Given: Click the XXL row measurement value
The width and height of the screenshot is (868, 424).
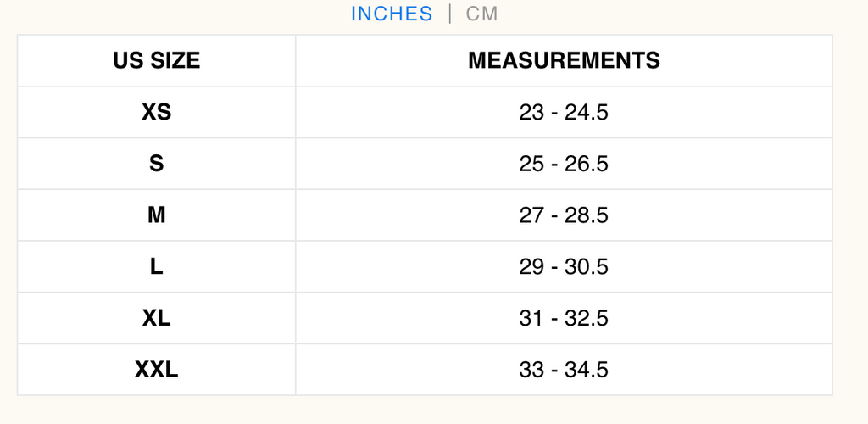Looking at the screenshot, I should [x=564, y=370].
